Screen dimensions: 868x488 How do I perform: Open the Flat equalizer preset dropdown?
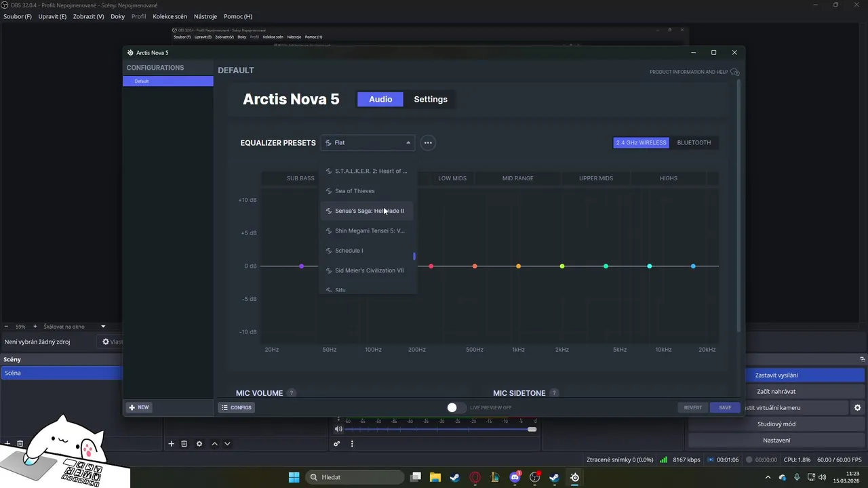(368, 143)
